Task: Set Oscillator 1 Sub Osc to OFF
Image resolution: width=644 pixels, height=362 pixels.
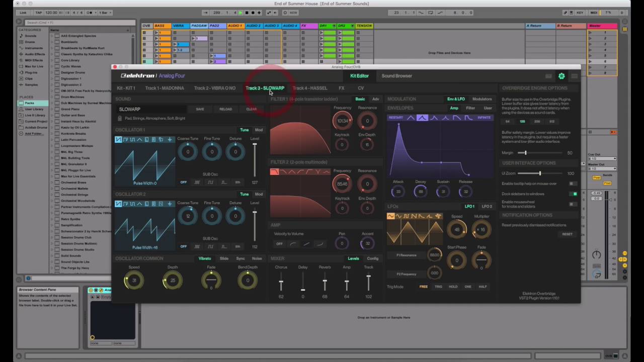Action: 183,182
